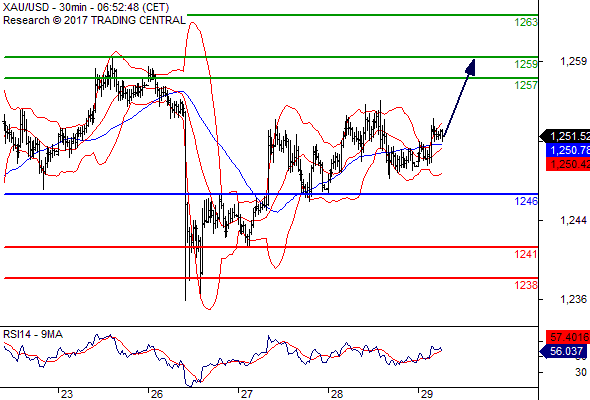The width and height of the screenshot is (590, 400).
Task: Click the blue 1,250.78 moving average tag
Action: pyautogui.click(x=568, y=151)
